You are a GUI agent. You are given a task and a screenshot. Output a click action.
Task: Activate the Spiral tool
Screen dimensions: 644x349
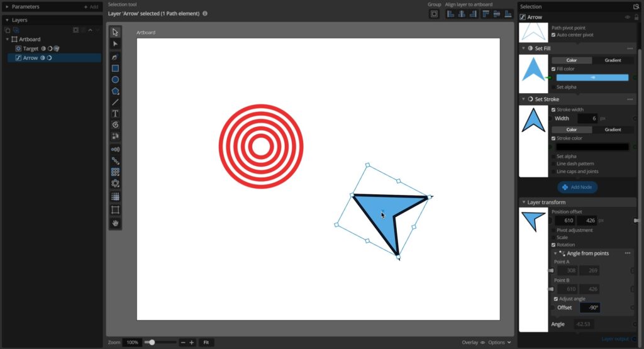pos(115,125)
